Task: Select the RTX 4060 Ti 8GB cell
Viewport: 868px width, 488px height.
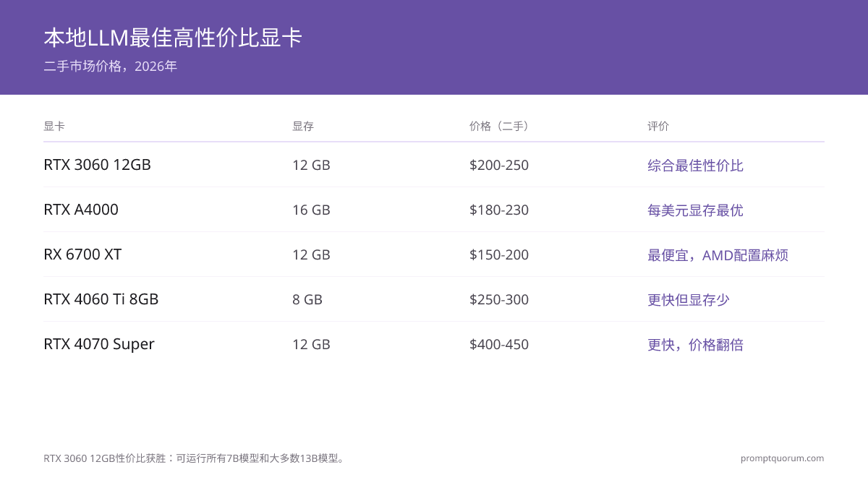Action: [101, 299]
